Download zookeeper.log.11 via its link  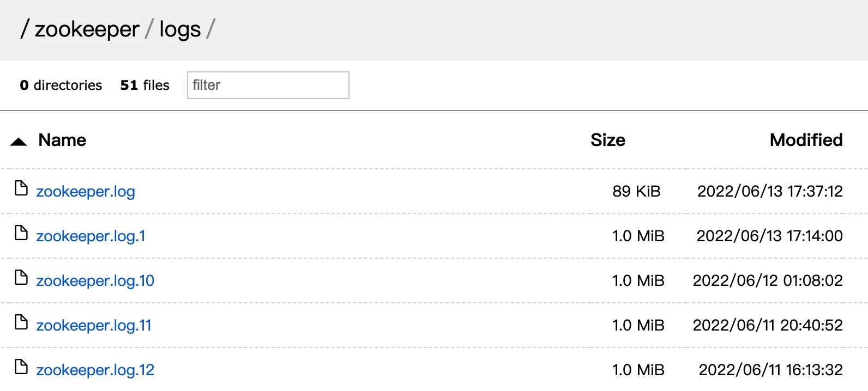click(93, 326)
